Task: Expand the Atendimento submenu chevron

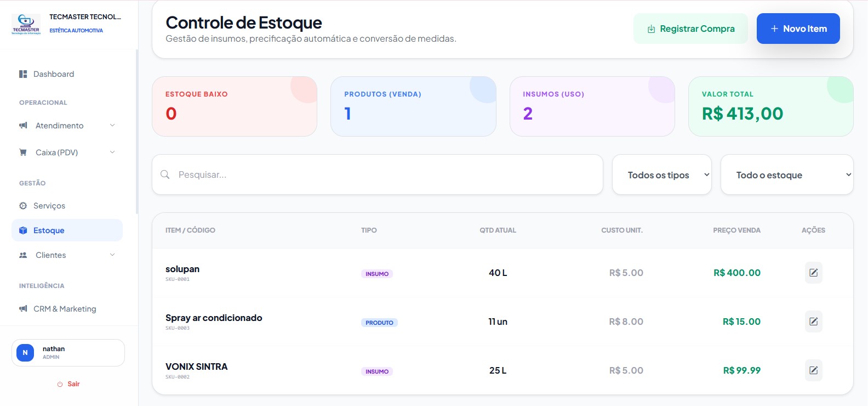Action: 112,126
